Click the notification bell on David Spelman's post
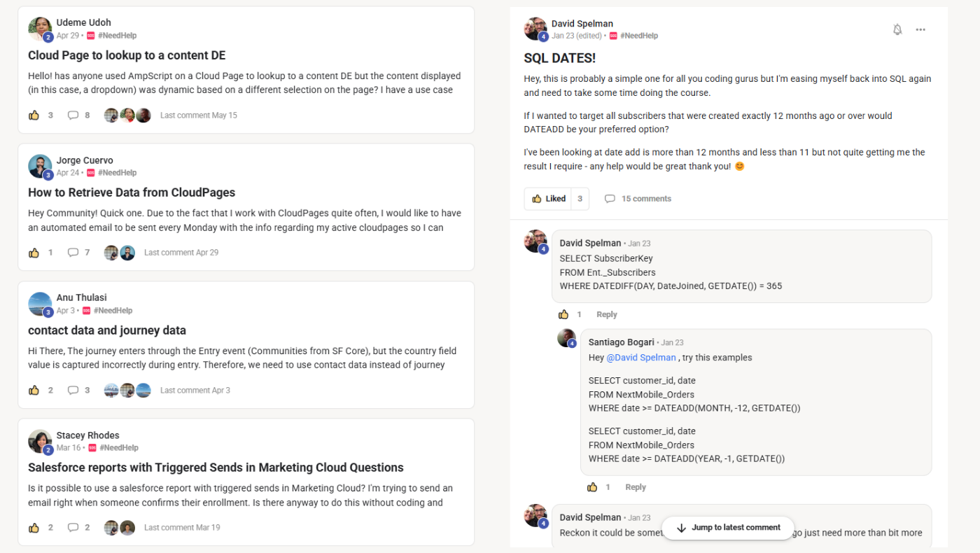Viewport: 980px width, 553px height. (x=897, y=29)
